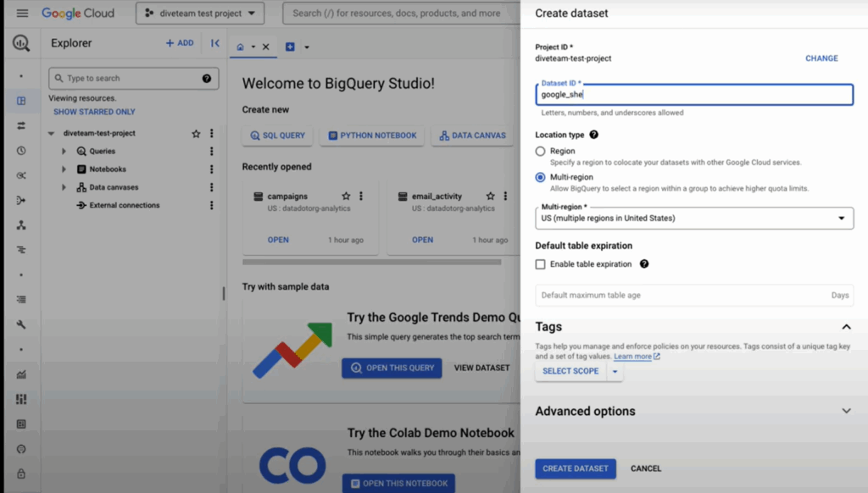
Task: Select the Multi-region location option
Action: (541, 178)
